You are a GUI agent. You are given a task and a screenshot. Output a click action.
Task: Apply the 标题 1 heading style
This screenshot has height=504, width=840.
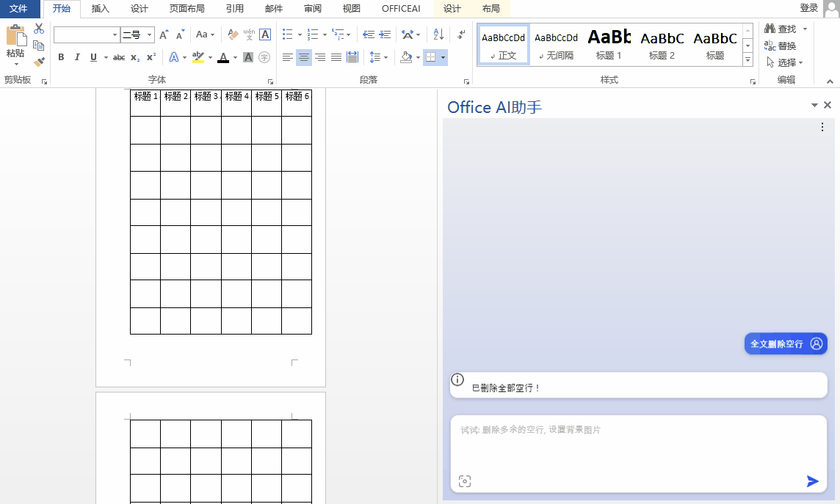click(609, 44)
